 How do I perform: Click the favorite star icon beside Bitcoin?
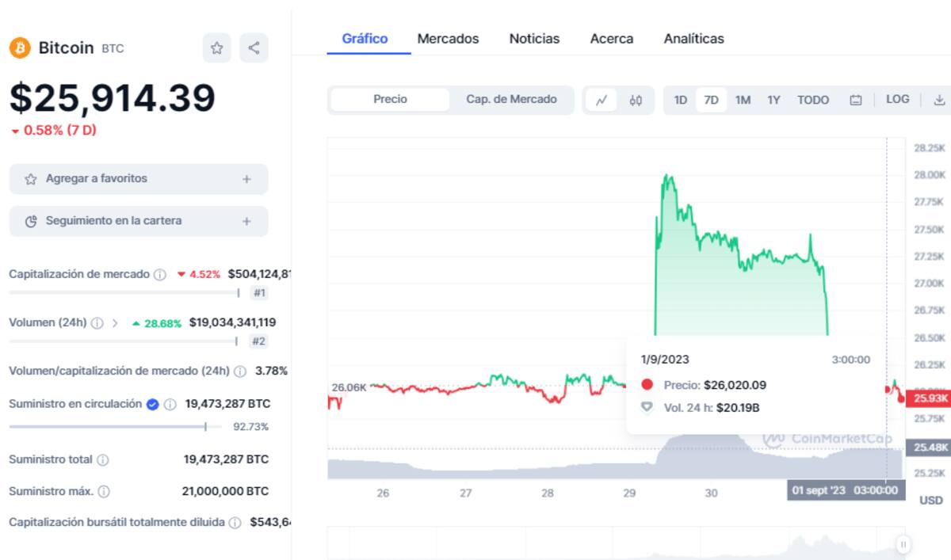coord(216,48)
